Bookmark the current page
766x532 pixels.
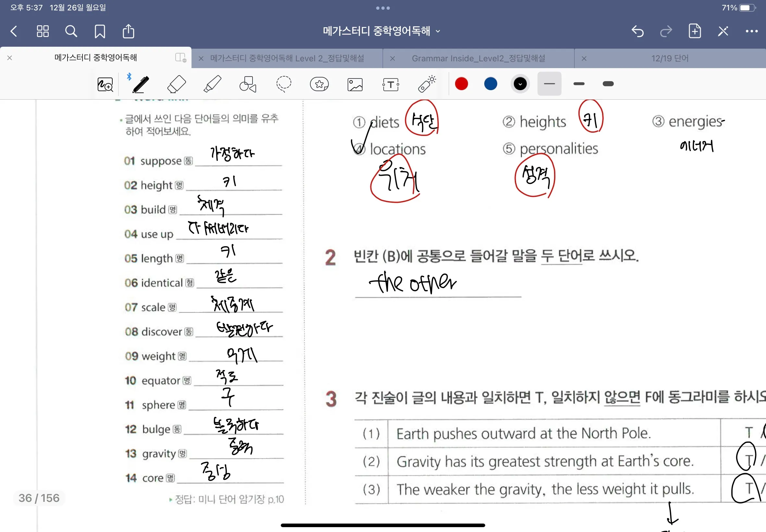[x=100, y=31]
